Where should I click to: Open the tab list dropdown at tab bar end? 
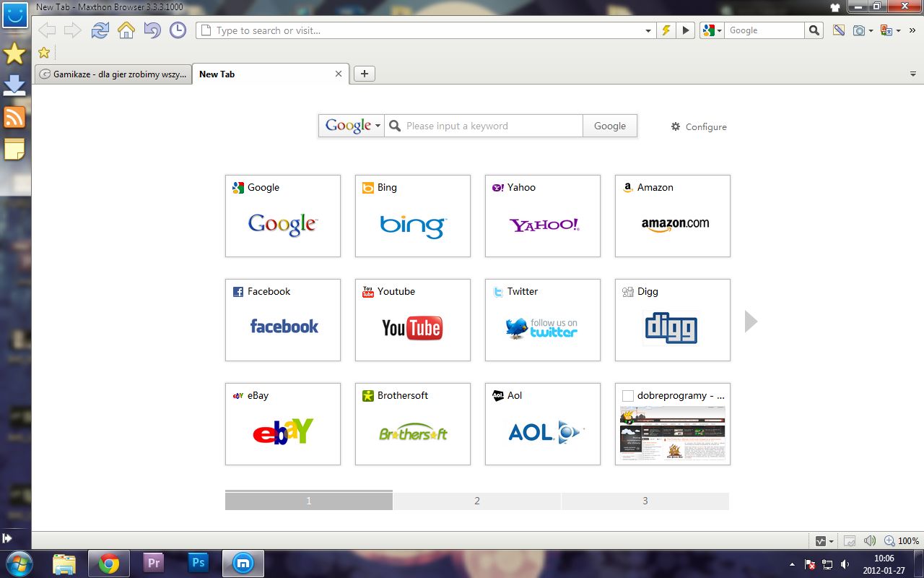tap(913, 74)
